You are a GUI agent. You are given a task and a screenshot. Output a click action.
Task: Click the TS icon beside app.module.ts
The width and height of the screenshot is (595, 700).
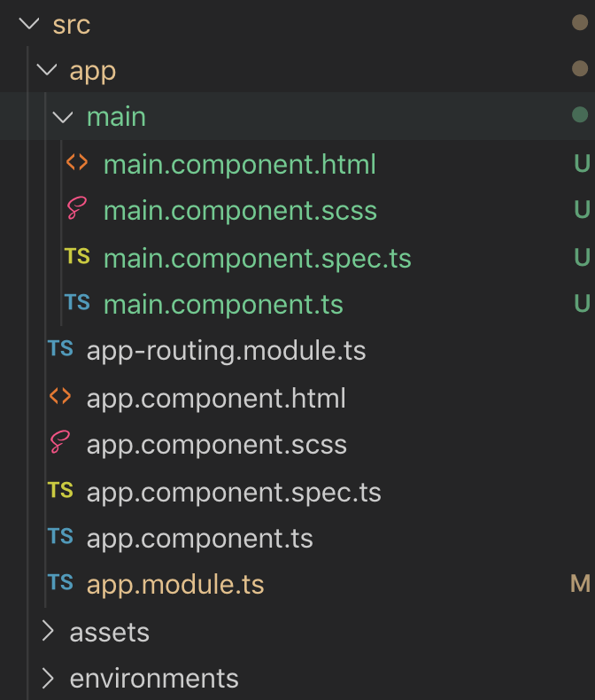tap(60, 583)
